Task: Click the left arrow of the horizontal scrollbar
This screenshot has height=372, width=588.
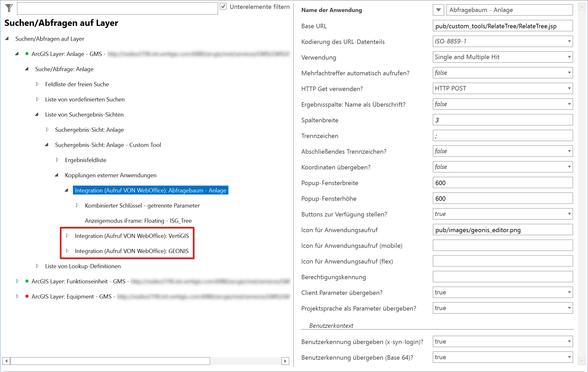Action: point(6,361)
